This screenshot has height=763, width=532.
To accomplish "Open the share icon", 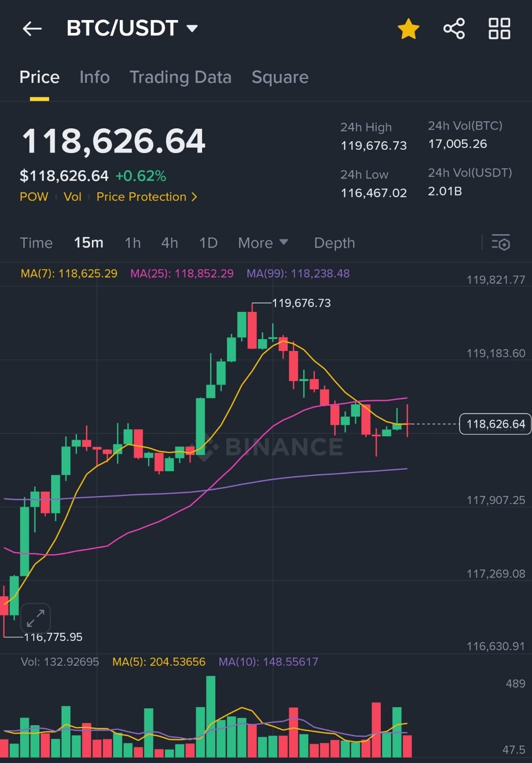I will 454,29.
